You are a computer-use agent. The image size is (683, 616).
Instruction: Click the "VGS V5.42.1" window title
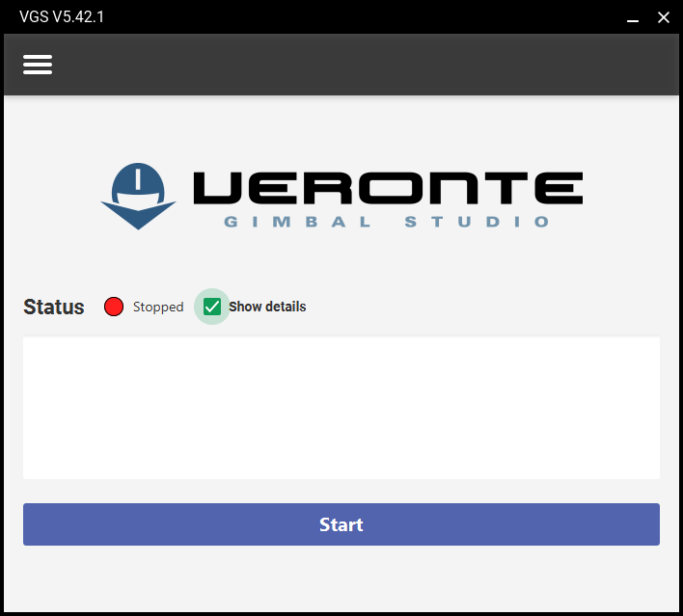[62, 17]
